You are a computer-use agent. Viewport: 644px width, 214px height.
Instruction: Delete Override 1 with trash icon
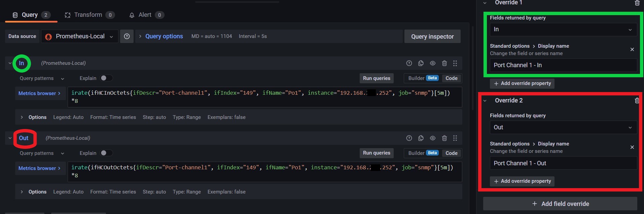tap(637, 3)
